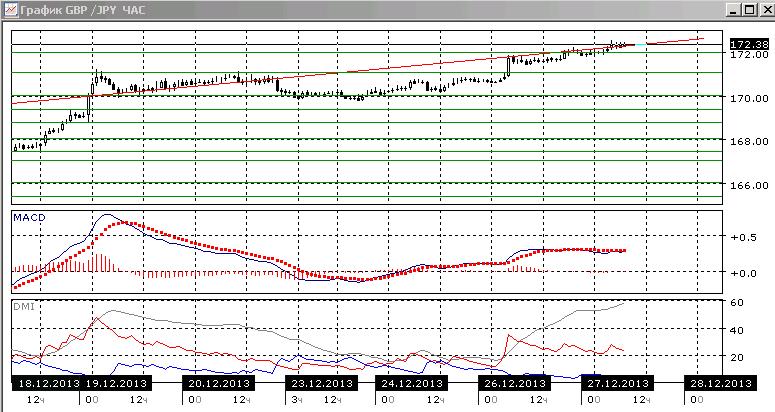The width and height of the screenshot is (775, 412).
Task: Select the 18.12.2013 date marker
Action: (x=46, y=383)
